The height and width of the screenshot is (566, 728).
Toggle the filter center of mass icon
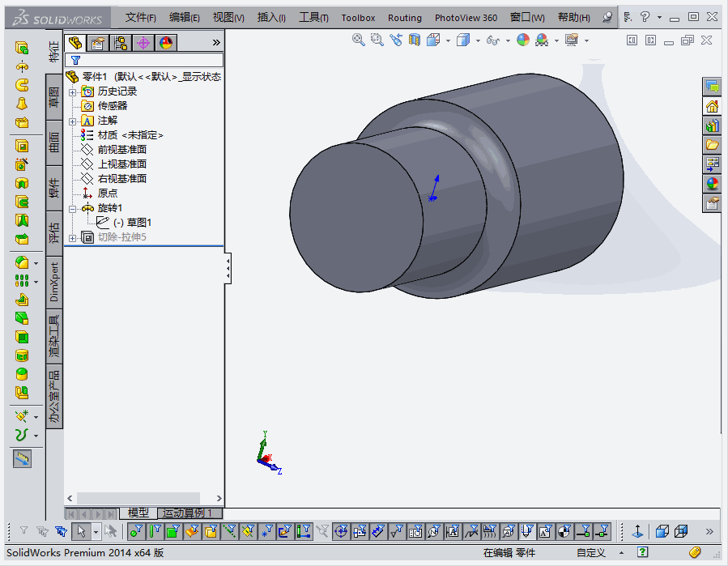tap(564, 531)
